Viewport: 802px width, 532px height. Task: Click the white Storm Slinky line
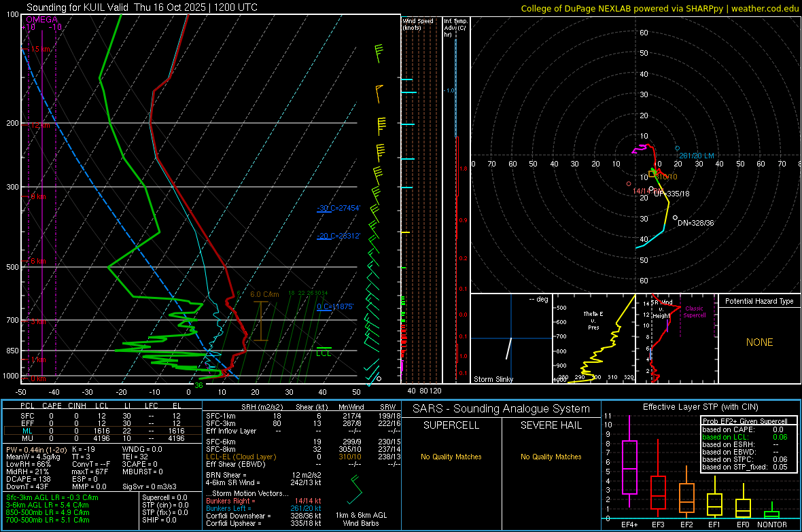tap(509, 349)
